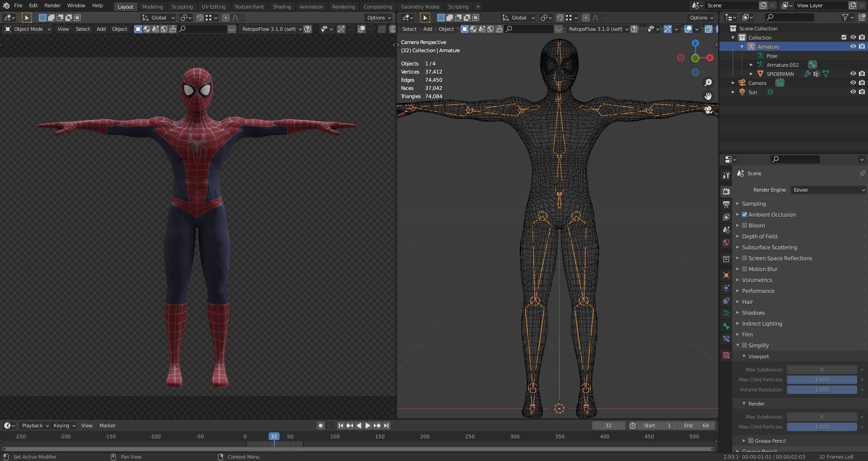The image size is (868, 461).
Task: Expand SPIDERMAN item in outliner
Action: coord(751,74)
